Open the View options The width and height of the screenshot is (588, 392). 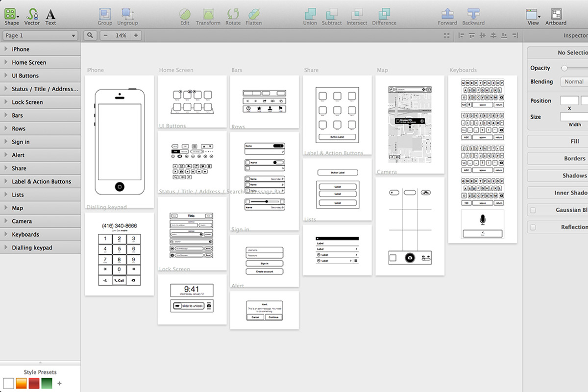(x=533, y=16)
